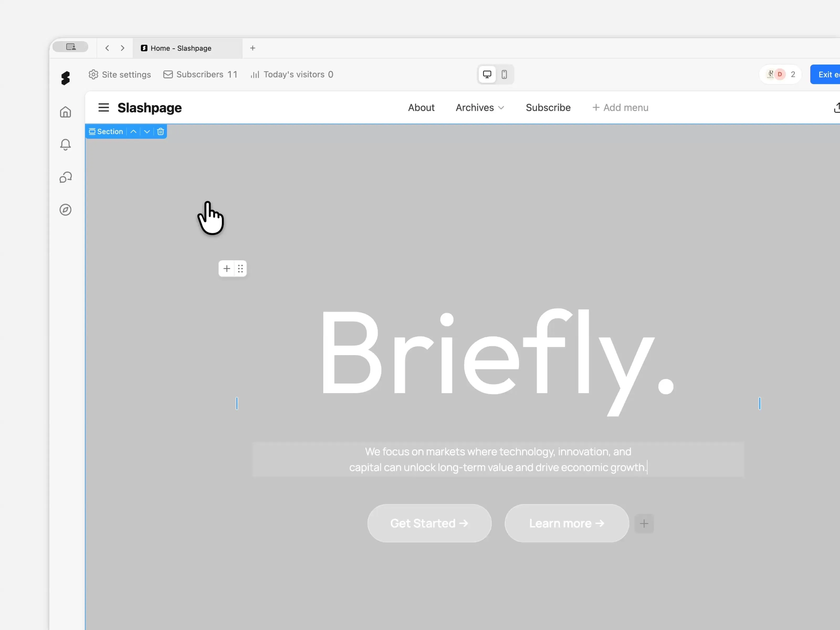This screenshot has width=840, height=630.
Task: Delete the section with trash icon
Action: [160, 132]
